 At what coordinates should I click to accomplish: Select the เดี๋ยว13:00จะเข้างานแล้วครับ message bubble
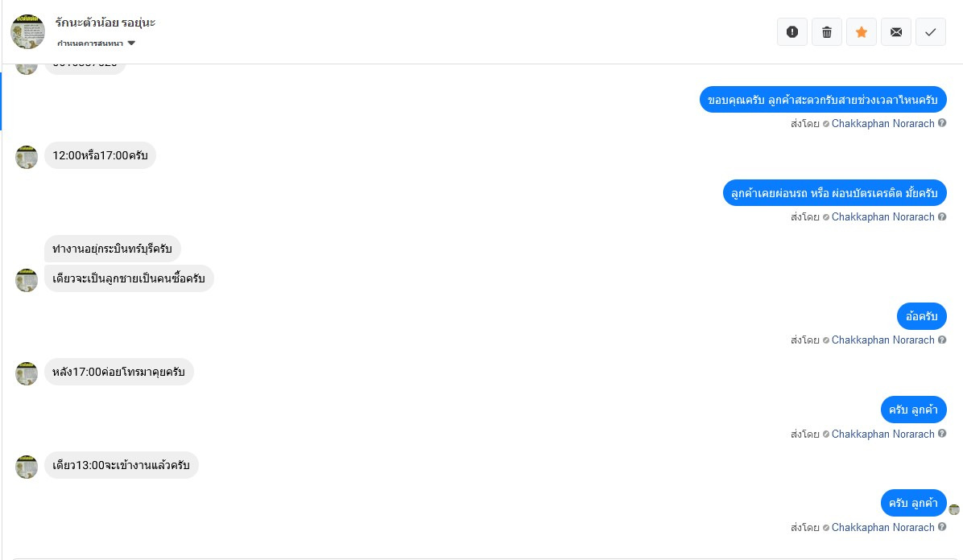(x=121, y=465)
